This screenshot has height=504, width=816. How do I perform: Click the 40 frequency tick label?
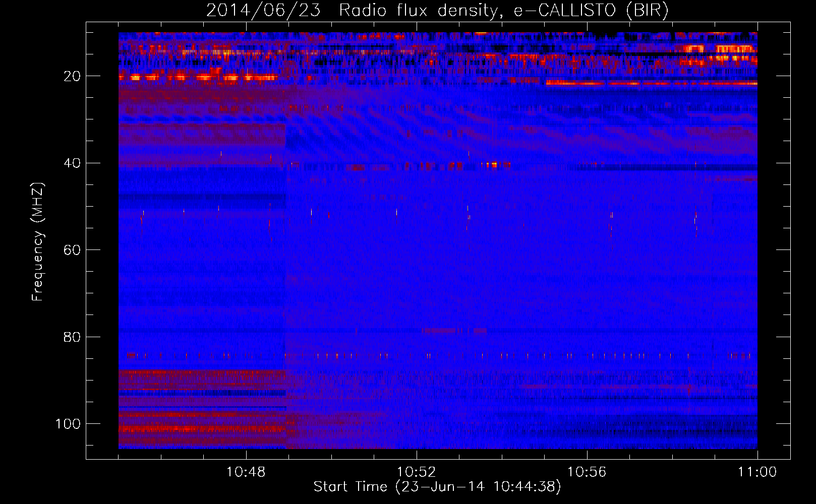72,163
